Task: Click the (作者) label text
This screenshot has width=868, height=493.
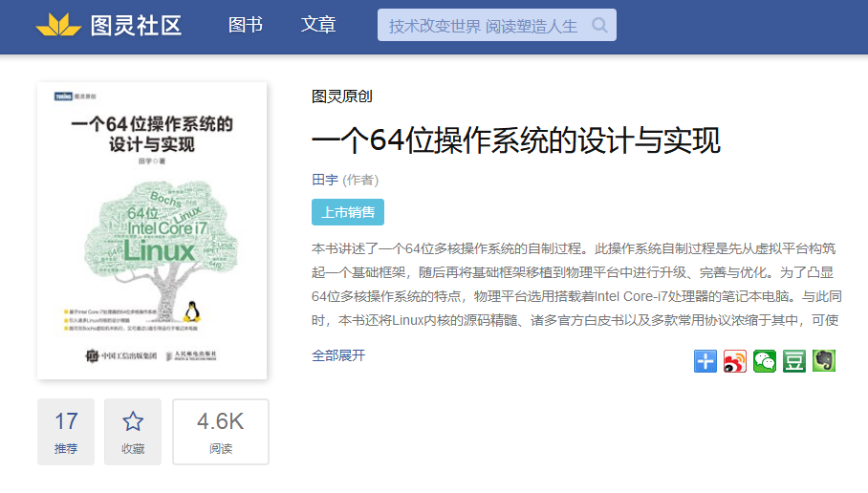Action: tap(360, 180)
